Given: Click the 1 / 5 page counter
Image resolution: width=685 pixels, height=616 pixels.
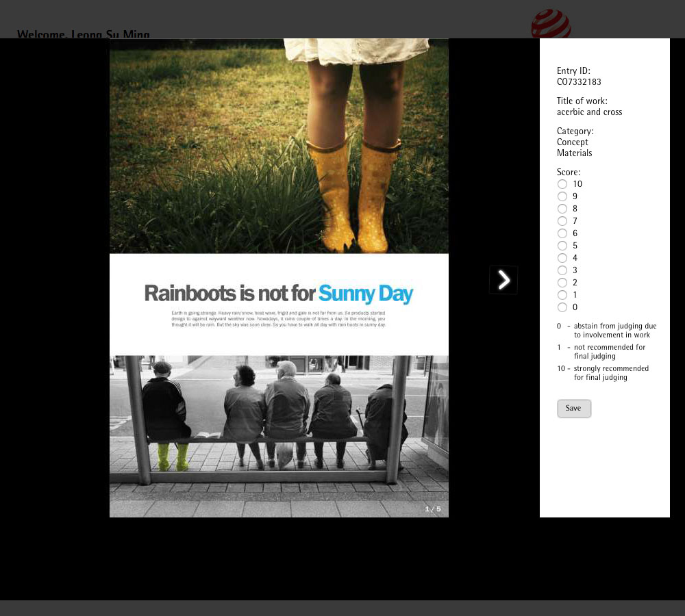Looking at the screenshot, I should click(x=433, y=509).
